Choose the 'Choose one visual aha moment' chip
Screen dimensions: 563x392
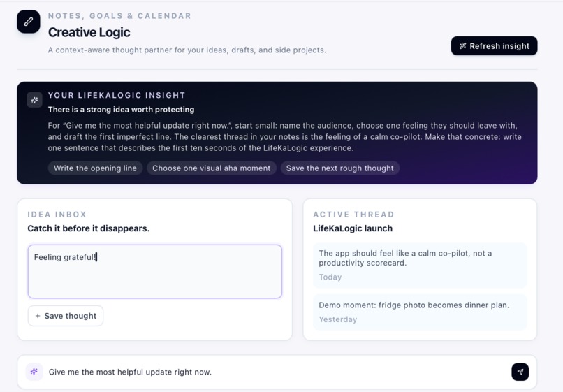(211, 168)
